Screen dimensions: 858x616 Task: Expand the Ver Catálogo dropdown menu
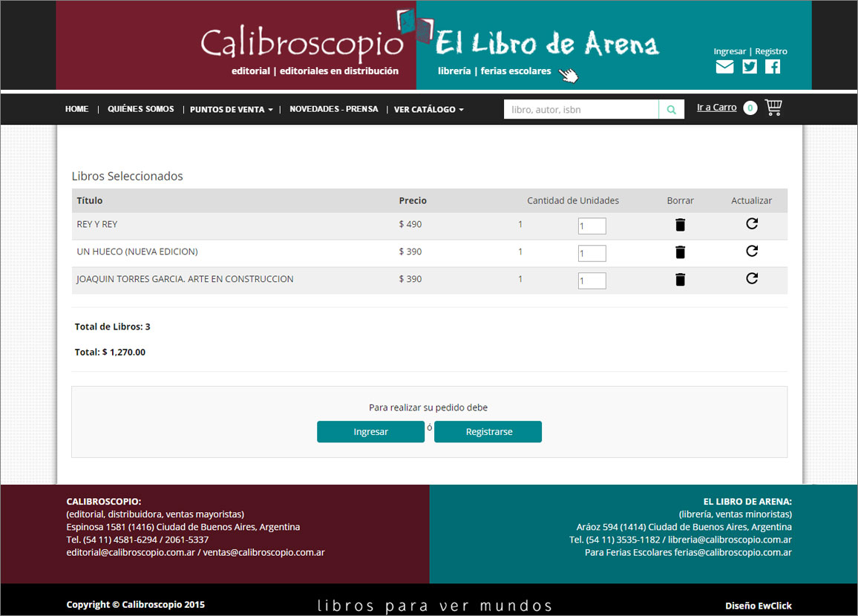coord(428,110)
